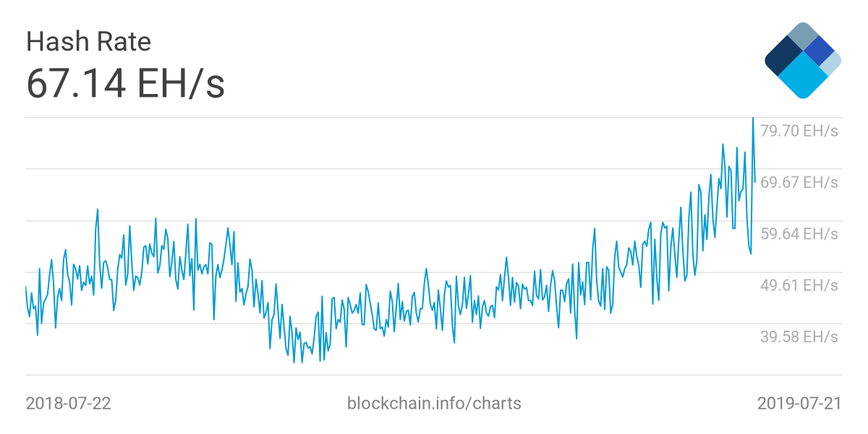This screenshot has width=868, height=434.
Task: Select the 67.14 EH/s current value
Action: tap(125, 83)
